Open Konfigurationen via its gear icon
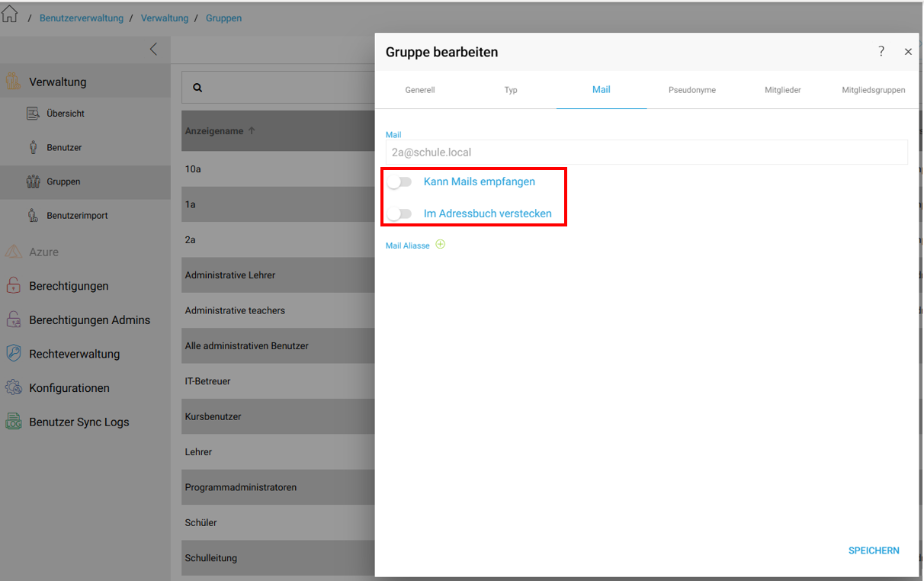 [x=13, y=388]
